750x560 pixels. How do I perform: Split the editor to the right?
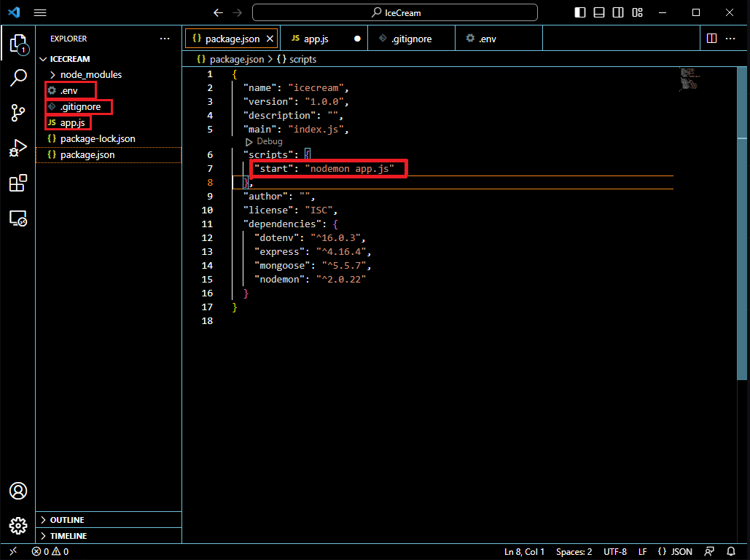711,38
